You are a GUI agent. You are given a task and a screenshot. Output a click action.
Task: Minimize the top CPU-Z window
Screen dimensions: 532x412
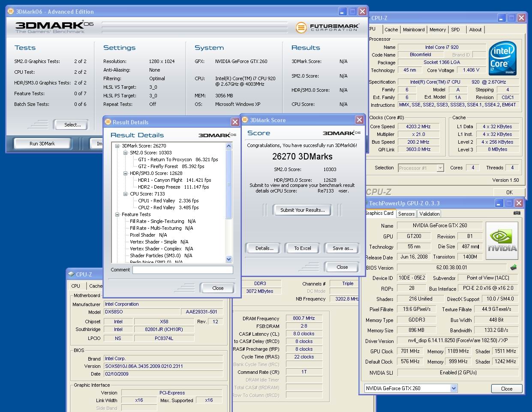(502, 18)
